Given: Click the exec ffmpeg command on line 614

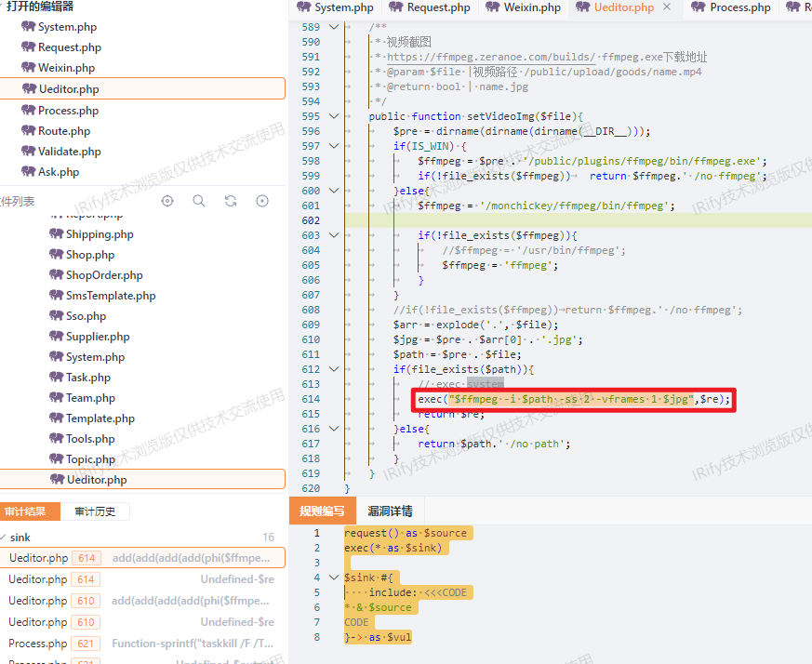Looking at the screenshot, I should click(574, 399).
